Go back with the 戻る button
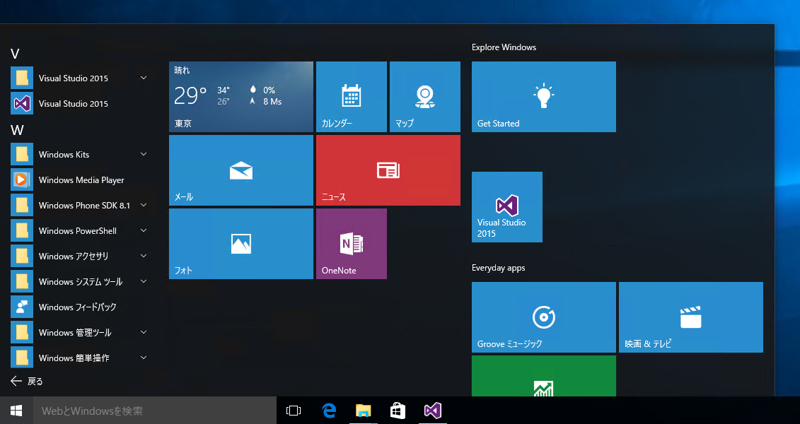Viewport: 800px width, 424px height. pyautogui.click(x=27, y=381)
